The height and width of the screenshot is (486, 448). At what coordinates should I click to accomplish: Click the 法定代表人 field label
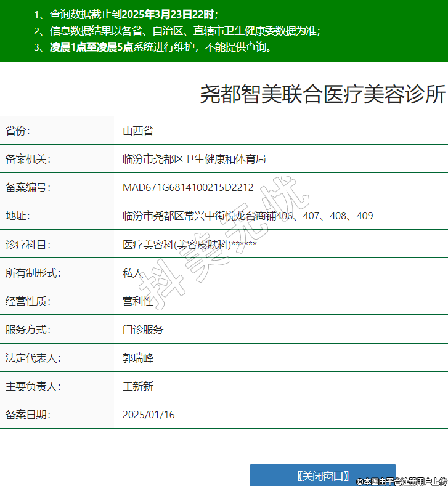(33, 358)
